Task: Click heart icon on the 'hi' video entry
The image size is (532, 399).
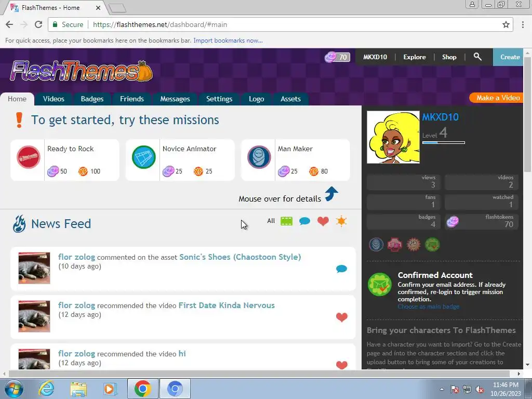Action: tap(342, 365)
